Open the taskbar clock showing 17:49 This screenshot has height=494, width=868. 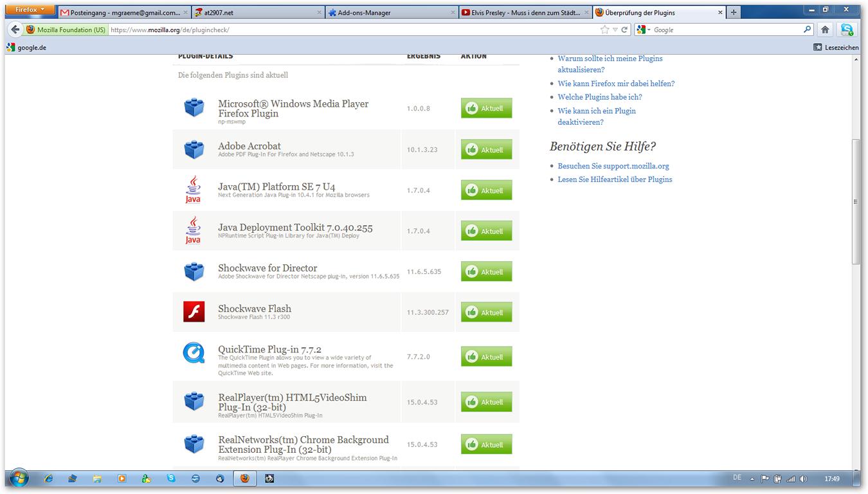831,479
